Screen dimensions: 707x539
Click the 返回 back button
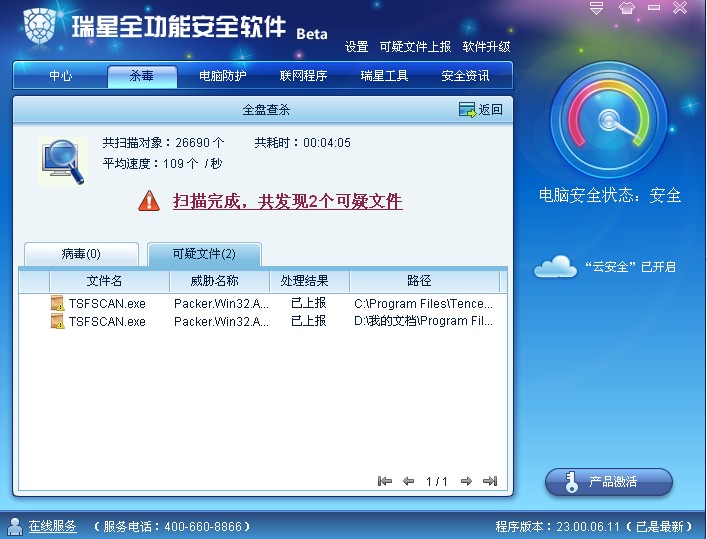481,110
